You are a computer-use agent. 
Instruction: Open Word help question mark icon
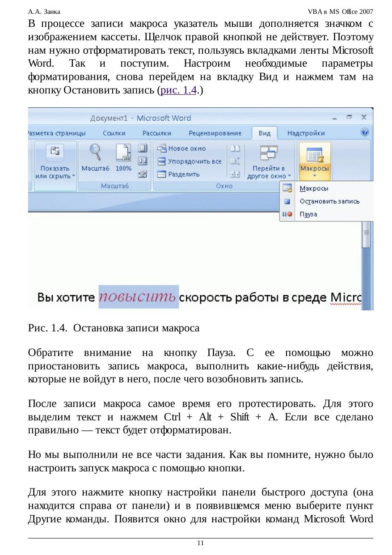click(365, 132)
